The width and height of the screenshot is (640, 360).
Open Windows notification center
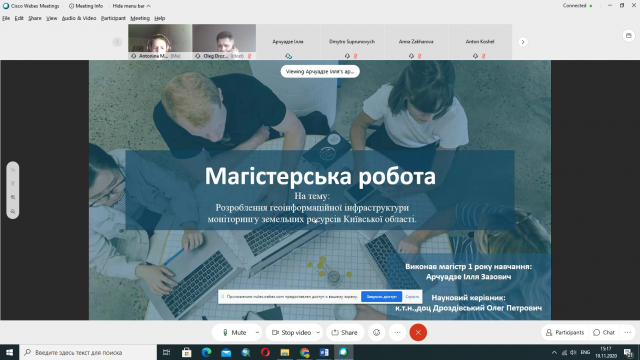tap(629, 353)
